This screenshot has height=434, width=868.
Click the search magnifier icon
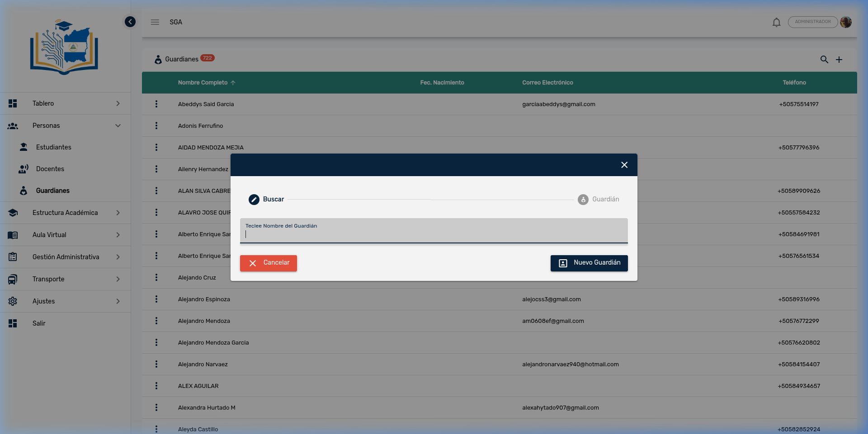point(824,60)
